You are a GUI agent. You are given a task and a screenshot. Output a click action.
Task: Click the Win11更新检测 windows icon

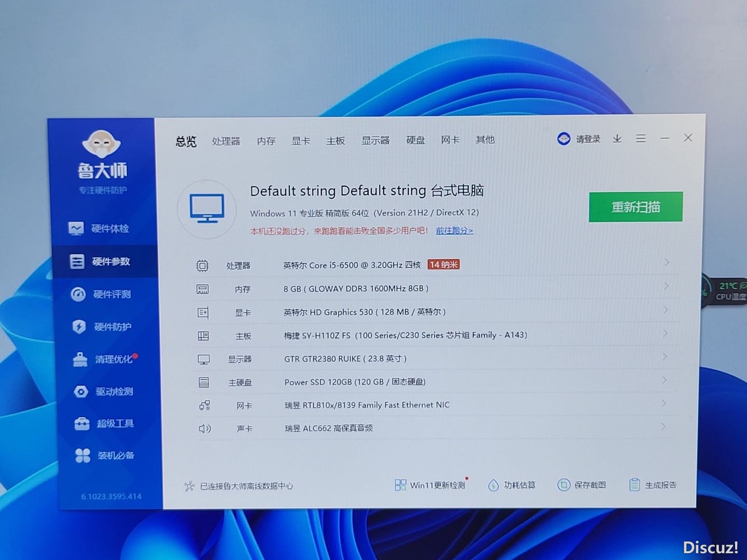point(400,485)
